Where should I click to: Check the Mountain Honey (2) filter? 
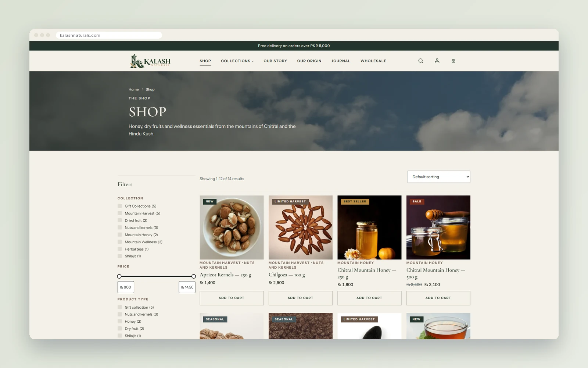120,235
